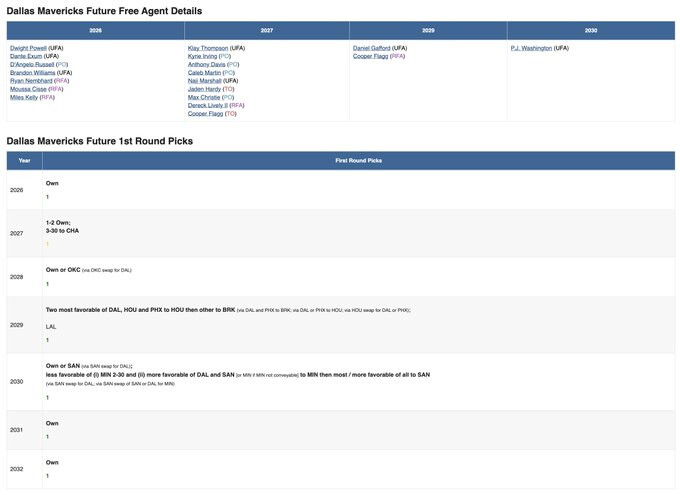The height and width of the screenshot is (495, 680).
Task: Open Anthony Davis player link
Action: pos(206,65)
